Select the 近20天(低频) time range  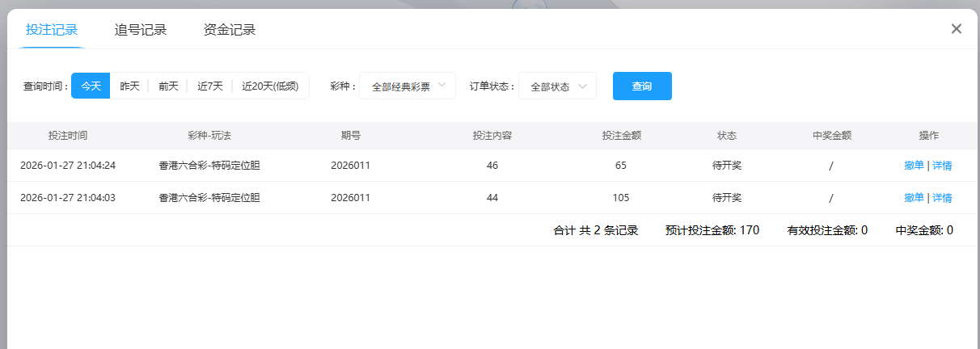point(270,86)
